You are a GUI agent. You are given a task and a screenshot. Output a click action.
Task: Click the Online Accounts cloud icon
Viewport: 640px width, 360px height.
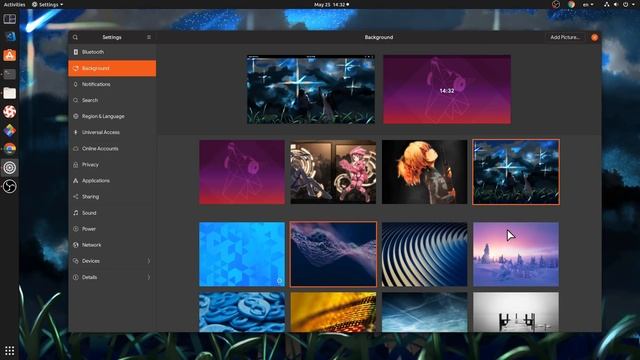point(76,149)
